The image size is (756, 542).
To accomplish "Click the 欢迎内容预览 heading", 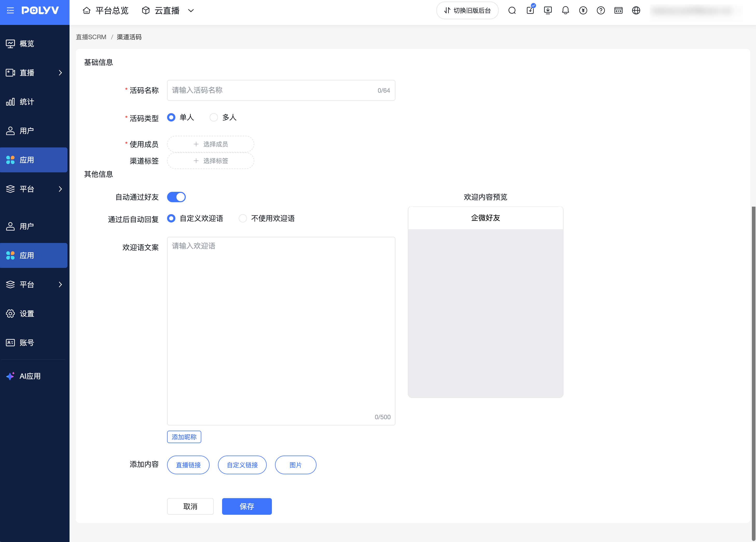I will tap(486, 197).
